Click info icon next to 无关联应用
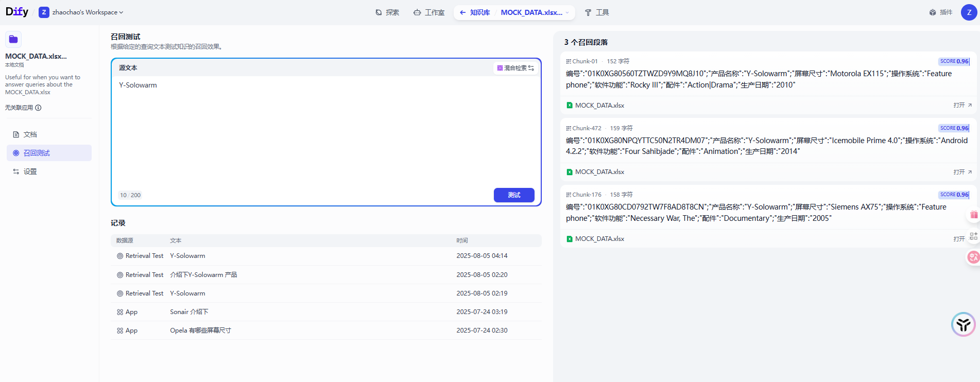The height and width of the screenshot is (382, 980). (38, 108)
